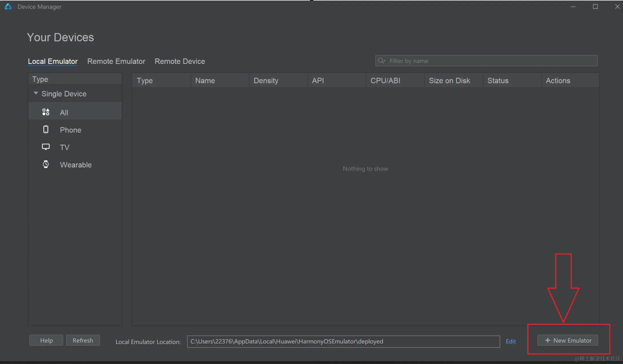Screen dimensions: 623x364
Task: Select the Local Emulator tab
Action: tap(53, 61)
